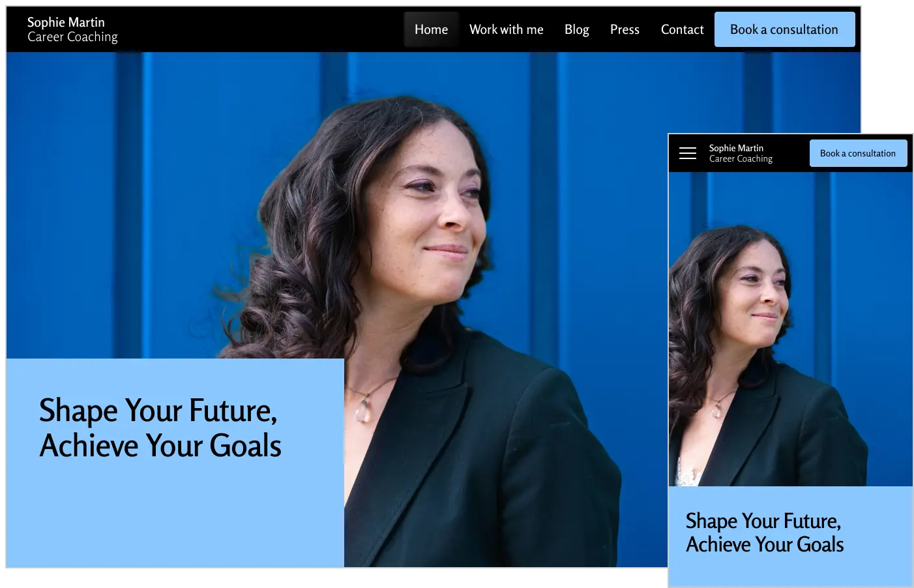Screen dimensions: 914x588
Task: Open the Work with me page
Action: click(506, 29)
